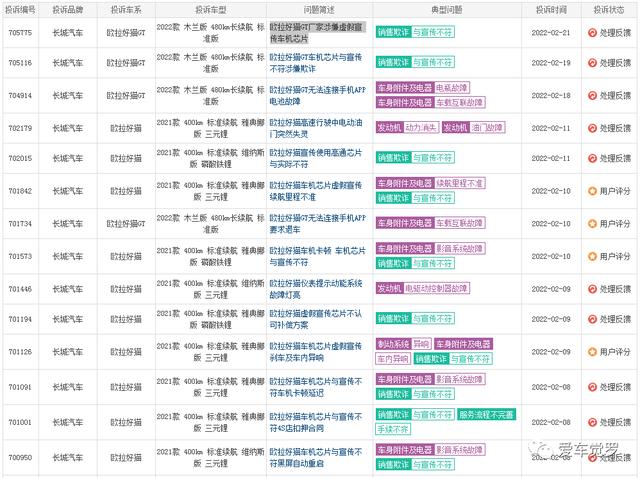This screenshot has width=640, height=478.
Task: Click the 投诉状态 column header
Action: tap(609, 10)
